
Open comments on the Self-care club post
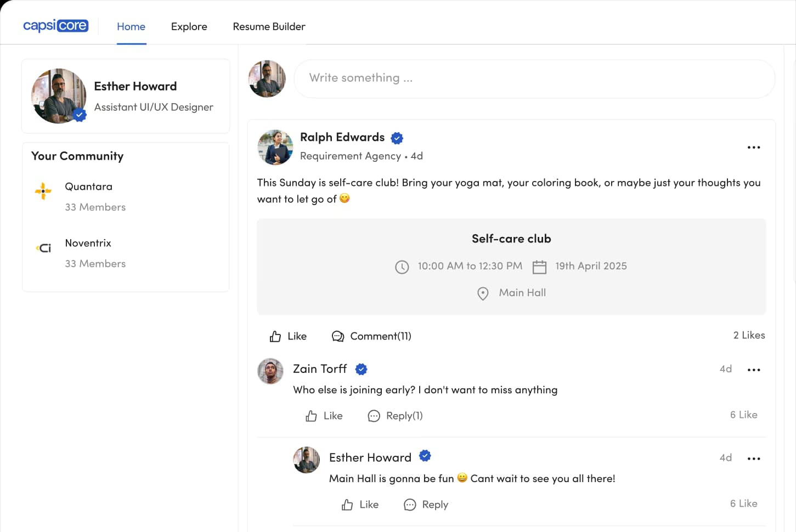371,336
